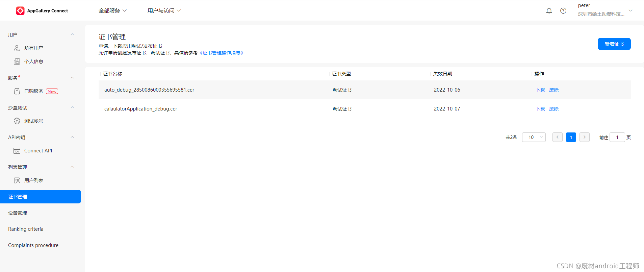Open the 10 per page dropdown

coord(534,137)
